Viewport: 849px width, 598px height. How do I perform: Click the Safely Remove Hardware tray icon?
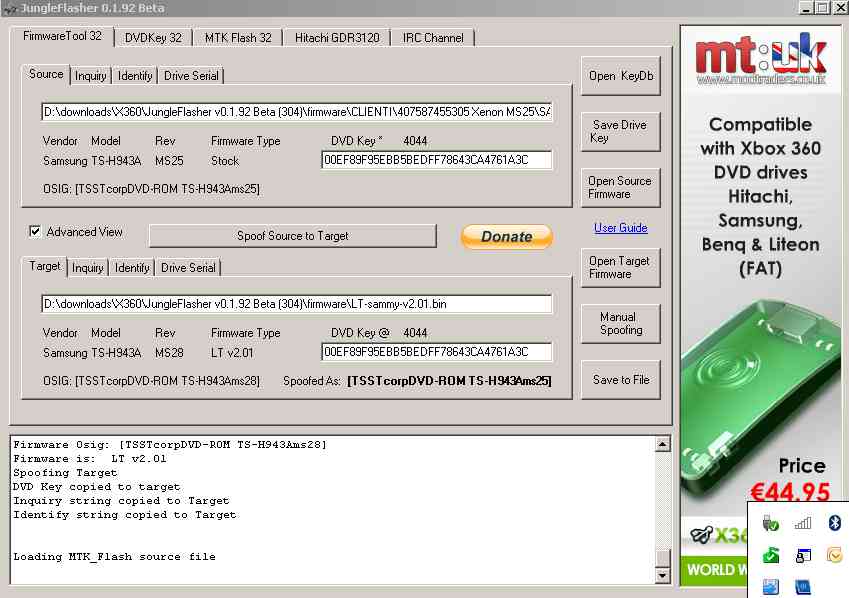tap(770, 523)
